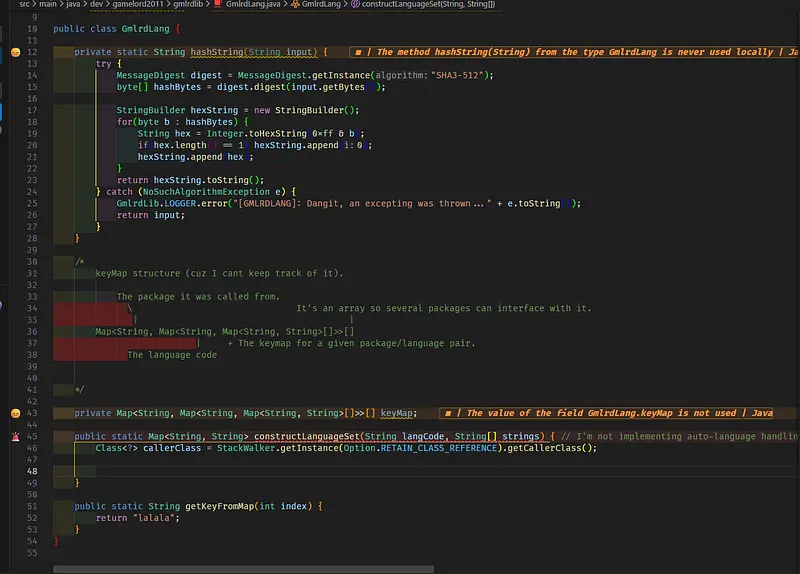Click the Java file icon in breadcrumb
This screenshot has width=800, height=574.
(217, 5)
